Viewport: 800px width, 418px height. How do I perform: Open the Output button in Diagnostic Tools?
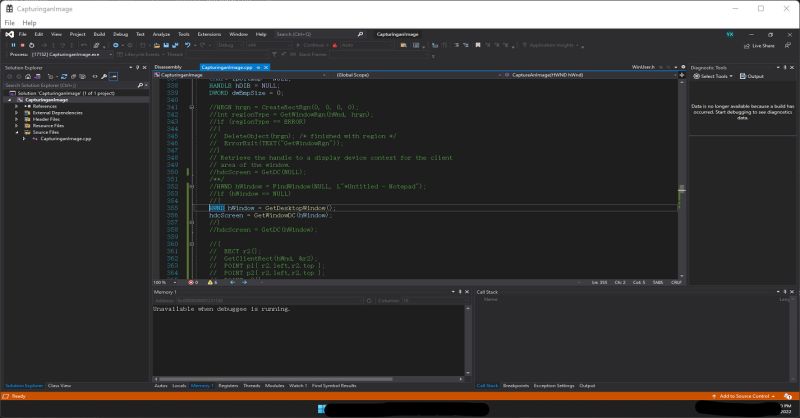tap(752, 76)
